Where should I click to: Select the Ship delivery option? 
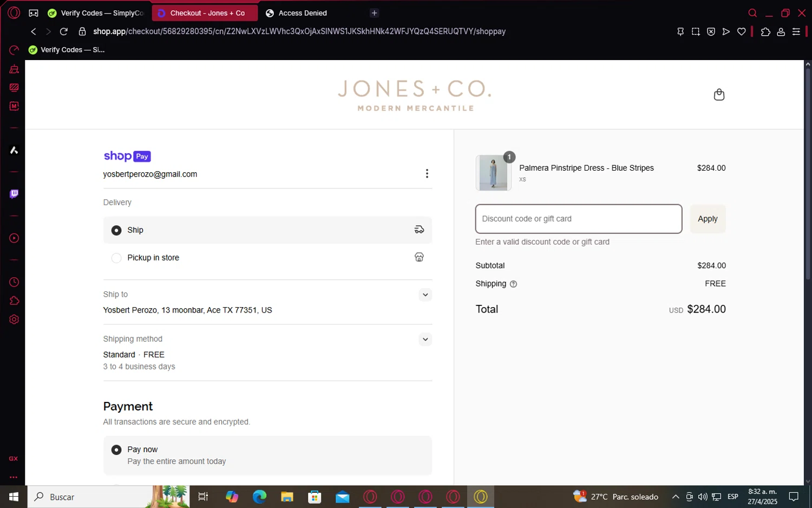267,230
